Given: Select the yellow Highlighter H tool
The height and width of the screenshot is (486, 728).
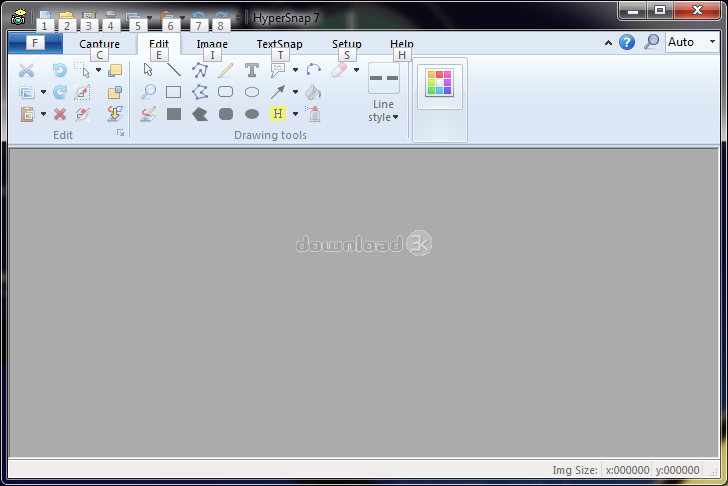Looking at the screenshot, I should click(x=278, y=114).
